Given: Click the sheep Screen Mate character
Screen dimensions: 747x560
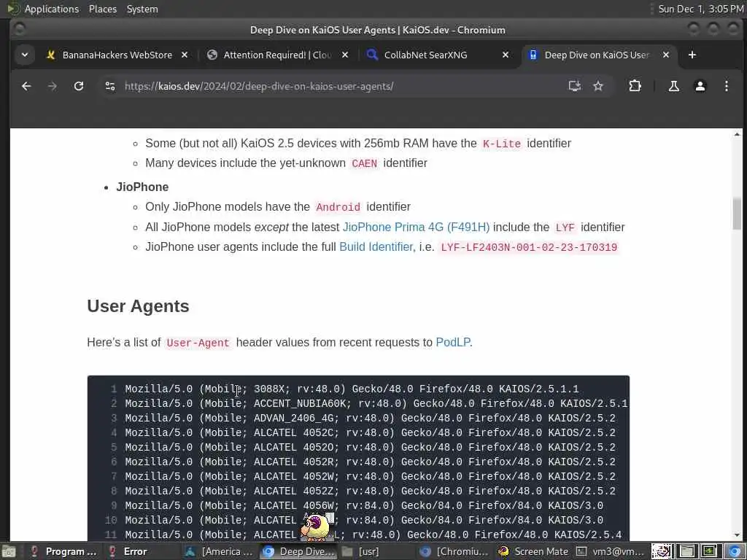Looking at the screenshot, I should (x=315, y=526).
